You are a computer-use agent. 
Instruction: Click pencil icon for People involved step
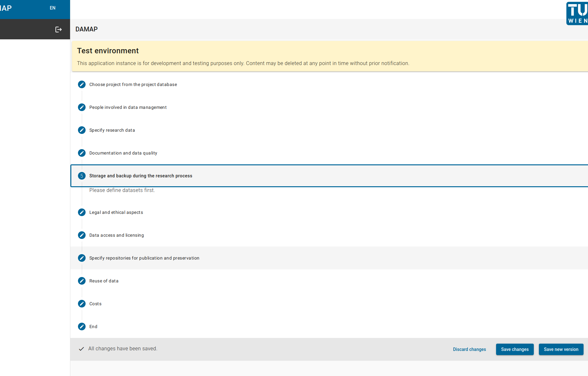[82, 107]
